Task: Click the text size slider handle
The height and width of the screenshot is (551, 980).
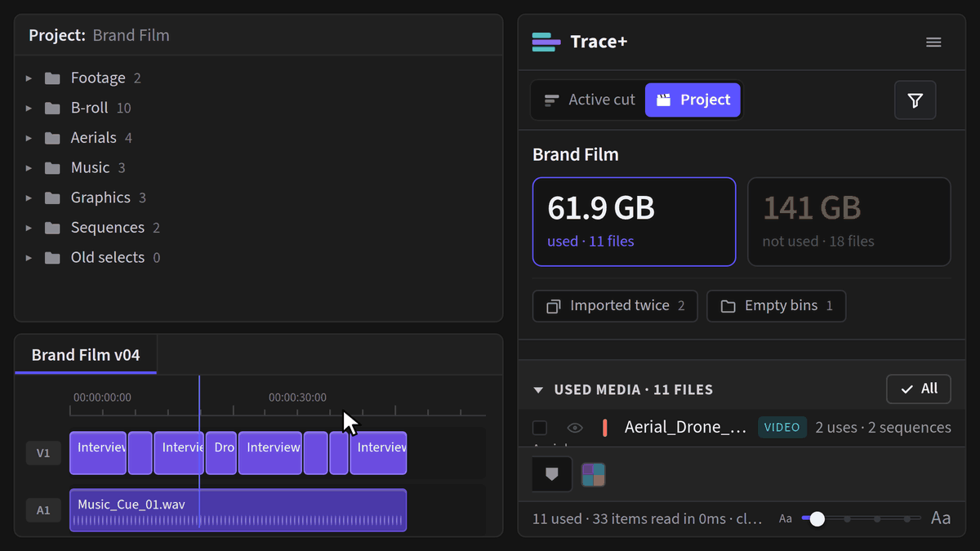Action: (x=817, y=518)
